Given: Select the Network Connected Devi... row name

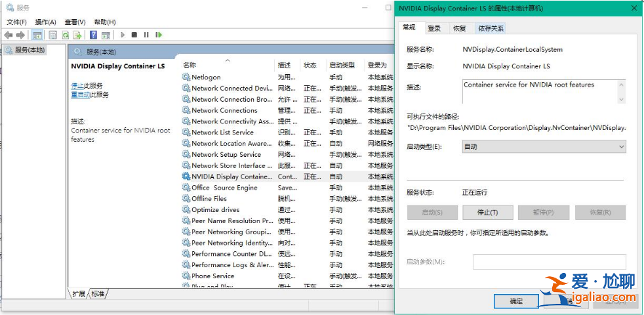Looking at the screenshot, I should coord(232,88).
